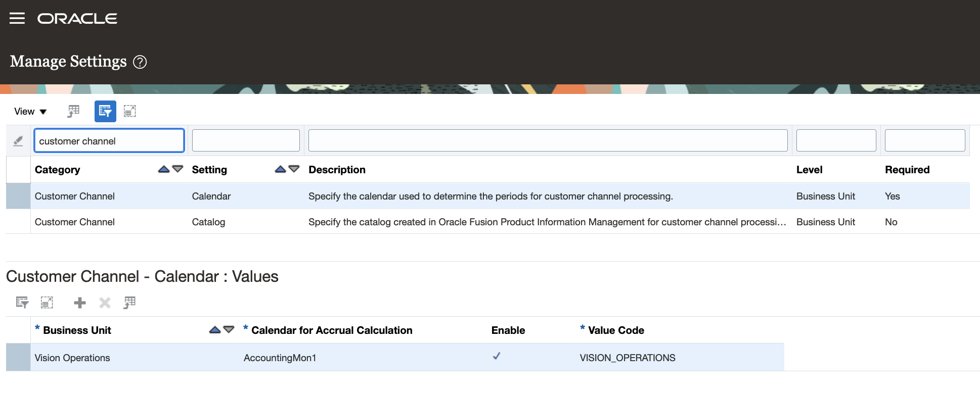980x397 pixels.
Task: Click the Setting column filter field
Action: 246,140
